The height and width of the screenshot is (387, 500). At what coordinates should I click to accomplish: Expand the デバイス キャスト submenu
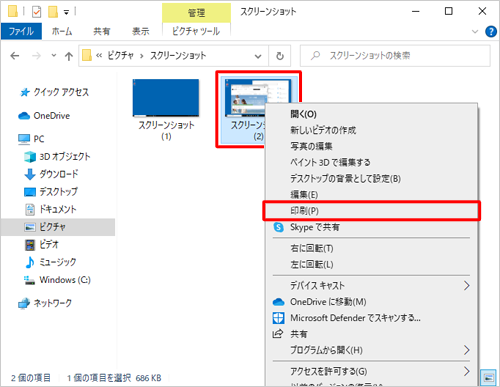(x=371, y=286)
